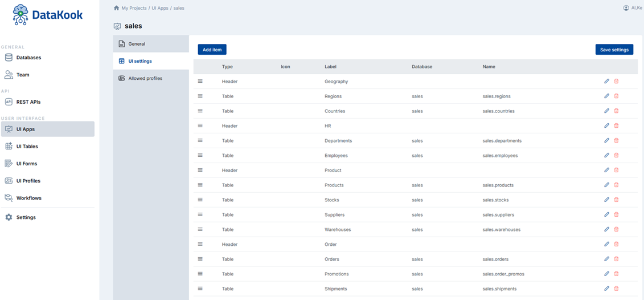
Task: Delete the Countries table row
Action: [616, 111]
